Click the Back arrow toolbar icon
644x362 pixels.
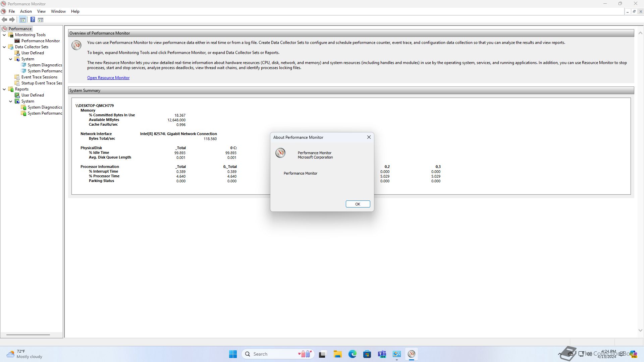[x=4, y=20]
